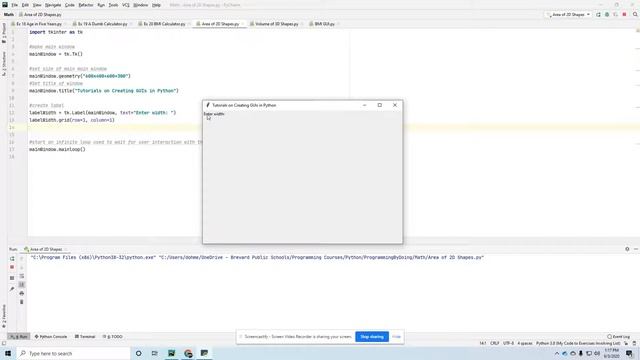Open the Window menu
The image size is (640, 360).
pyautogui.click(x=141, y=5)
